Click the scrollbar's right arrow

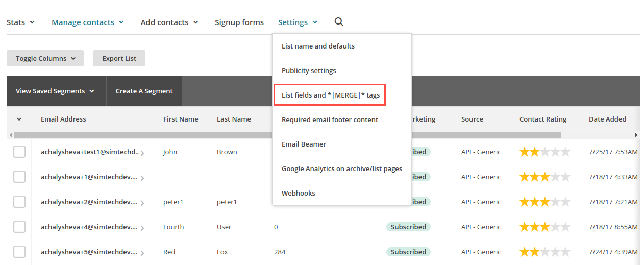[636, 135]
